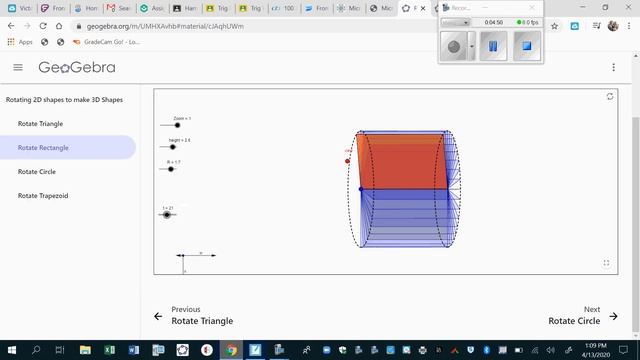Open the Chrome profile avatar

613,26
